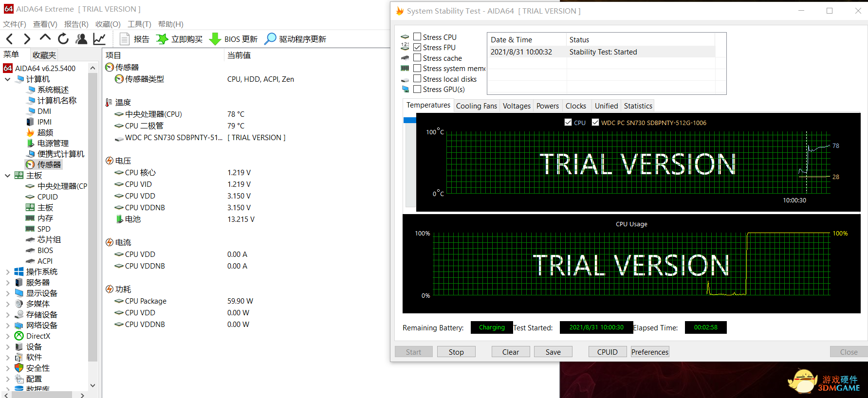Image resolution: width=868 pixels, height=398 pixels.
Task: Select the 传感器 sensor tree item
Action: (x=49, y=165)
